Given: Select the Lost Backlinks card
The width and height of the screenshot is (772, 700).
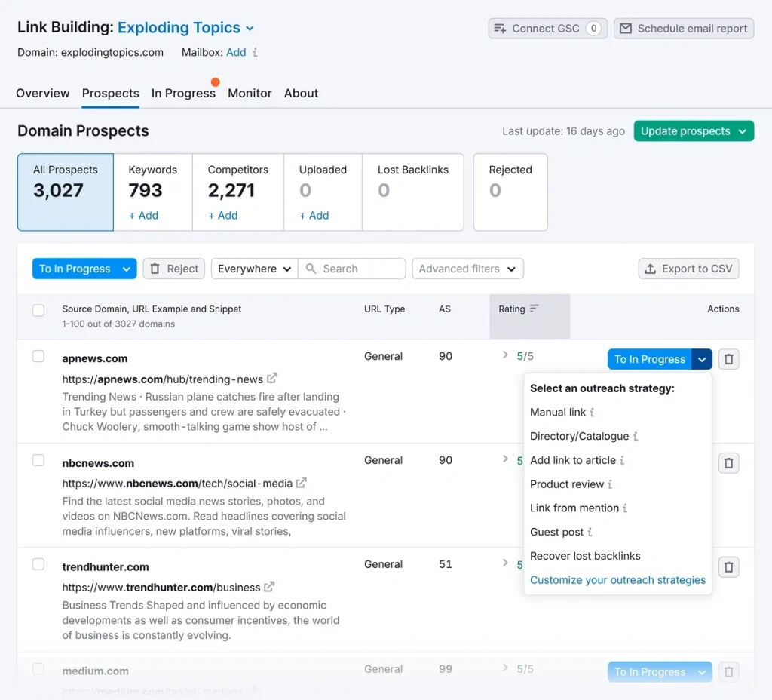Looking at the screenshot, I should (x=412, y=192).
